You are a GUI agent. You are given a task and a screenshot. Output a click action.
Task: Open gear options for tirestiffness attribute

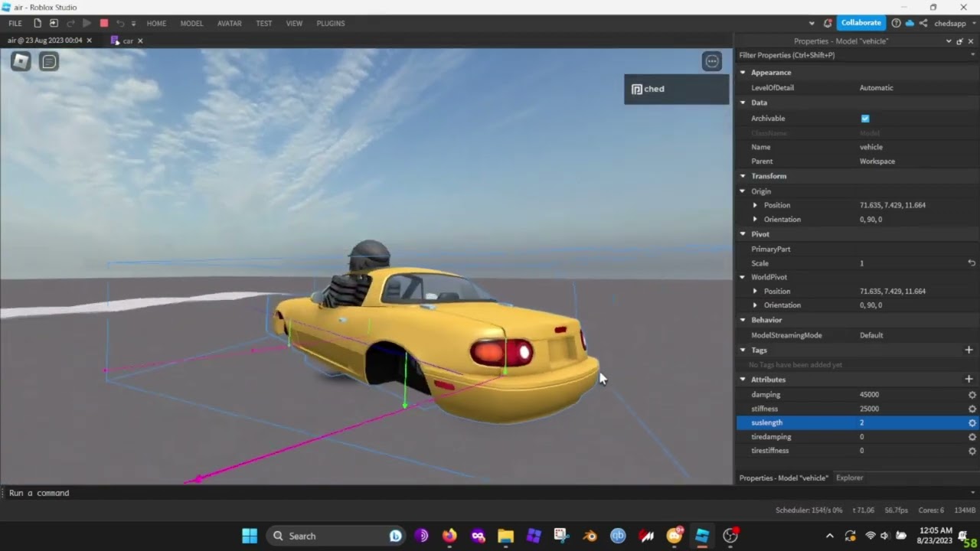click(972, 452)
